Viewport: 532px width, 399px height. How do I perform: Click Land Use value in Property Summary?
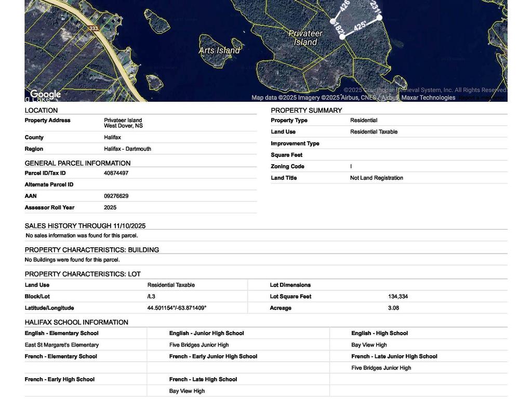374,131
